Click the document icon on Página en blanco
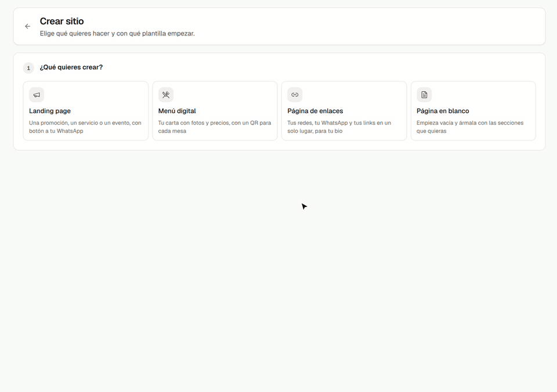The height and width of the screenshot is (392, 557). [x=424, y=95]
